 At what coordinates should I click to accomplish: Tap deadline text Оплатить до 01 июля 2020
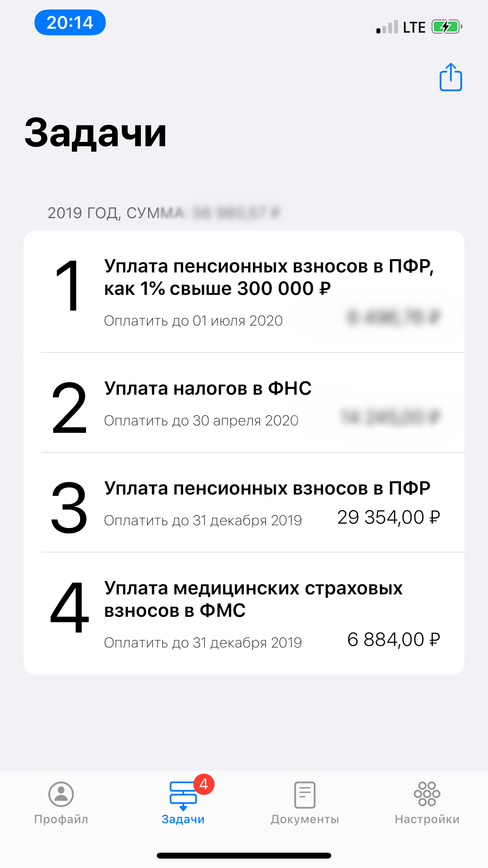coord(193,320)
